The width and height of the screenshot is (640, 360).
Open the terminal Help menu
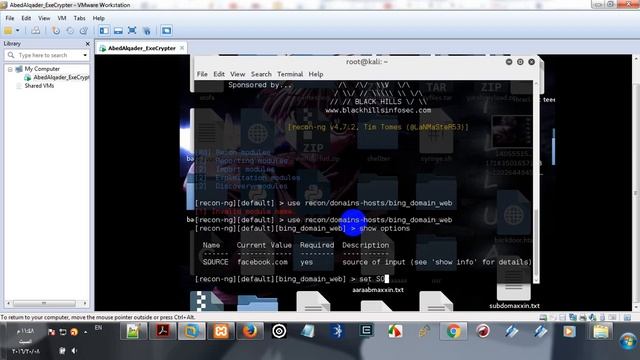pyautogui.click(x=316, y=74)
